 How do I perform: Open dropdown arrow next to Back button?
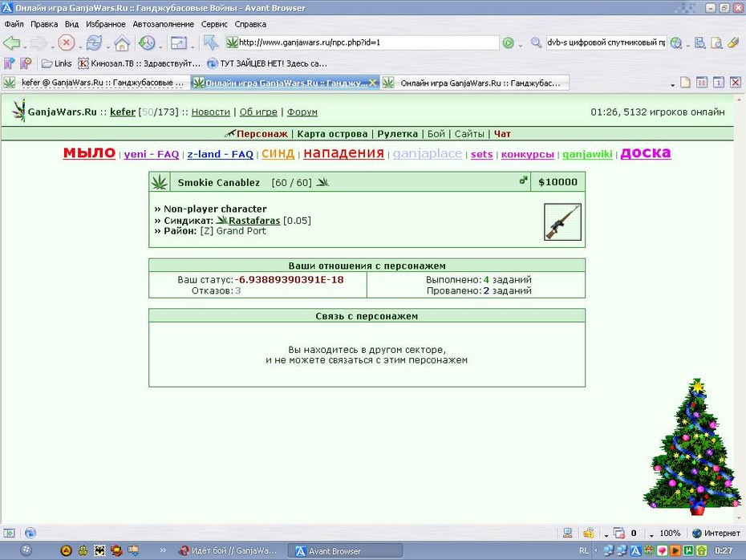25,47
